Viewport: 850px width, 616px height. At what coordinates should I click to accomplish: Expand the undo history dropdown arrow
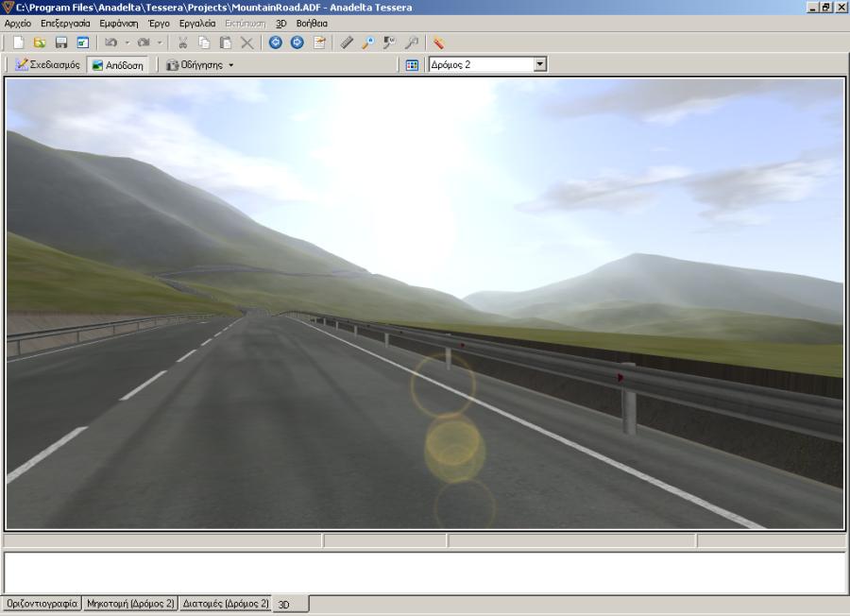coord(127,43)
